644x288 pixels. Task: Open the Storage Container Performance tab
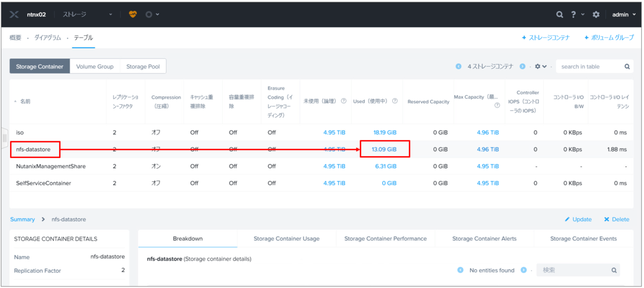pyautogui.click(x=385, y=239)
